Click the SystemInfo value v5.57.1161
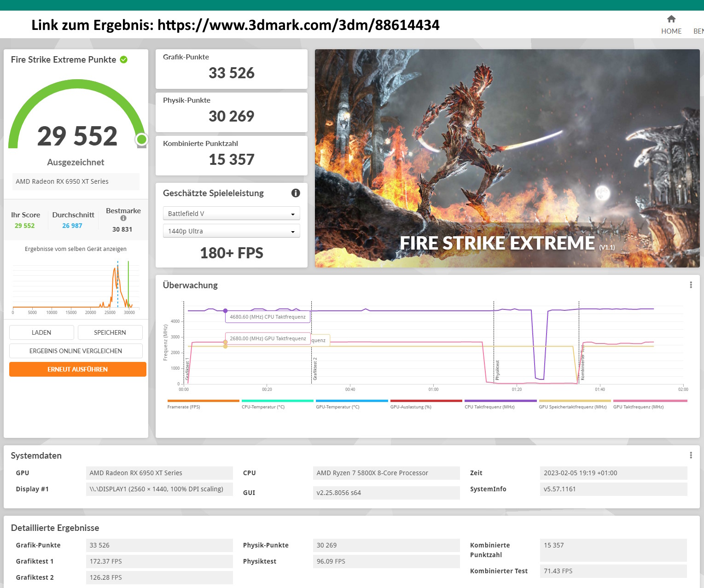This screenshot has height=588, width=704. point(613,489)
